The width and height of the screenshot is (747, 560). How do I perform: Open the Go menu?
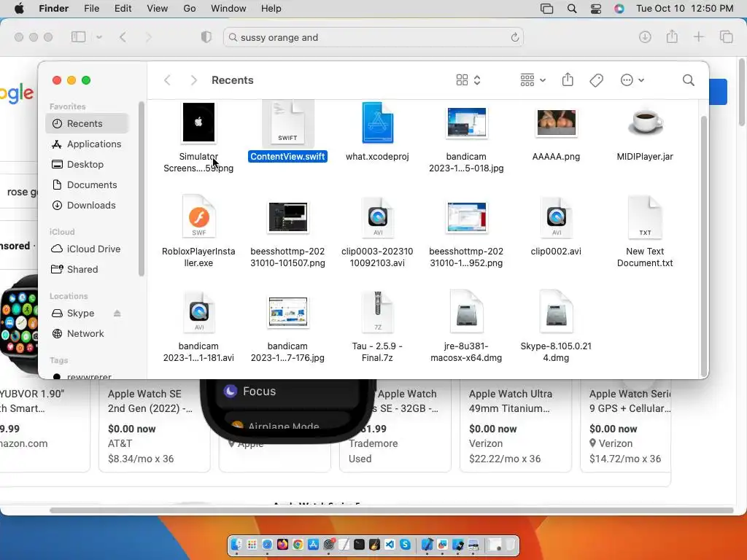pyautogui.click(x=190, y=9)
